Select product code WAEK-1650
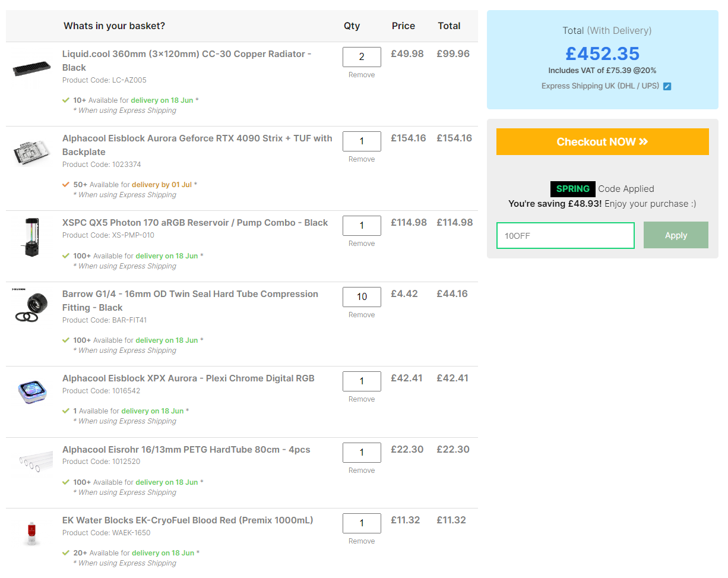 131,533
